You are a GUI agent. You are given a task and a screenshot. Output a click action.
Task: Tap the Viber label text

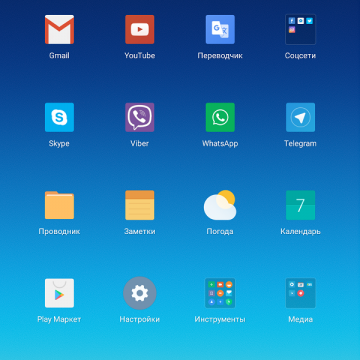coord(140,144)
